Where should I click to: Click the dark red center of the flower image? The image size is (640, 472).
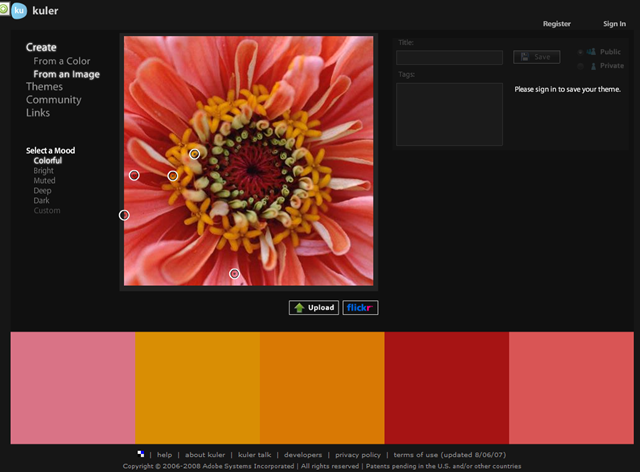click(252, 169)
